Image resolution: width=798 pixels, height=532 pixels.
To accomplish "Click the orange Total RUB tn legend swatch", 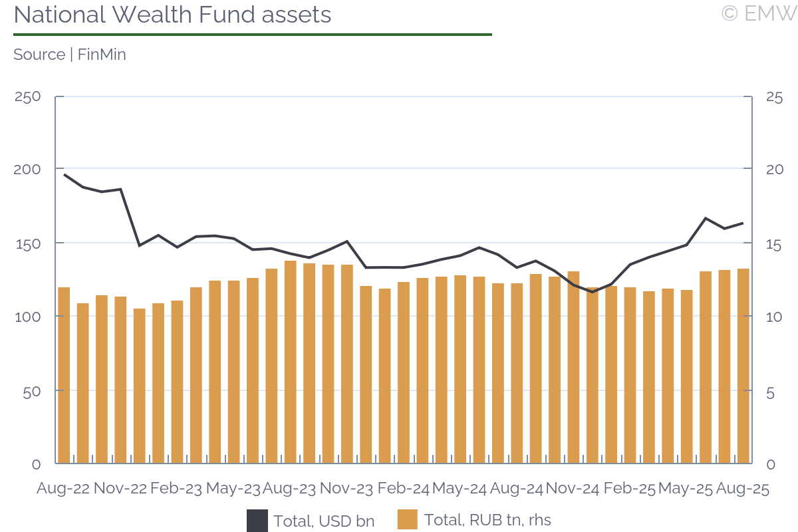I will [407, 520].
